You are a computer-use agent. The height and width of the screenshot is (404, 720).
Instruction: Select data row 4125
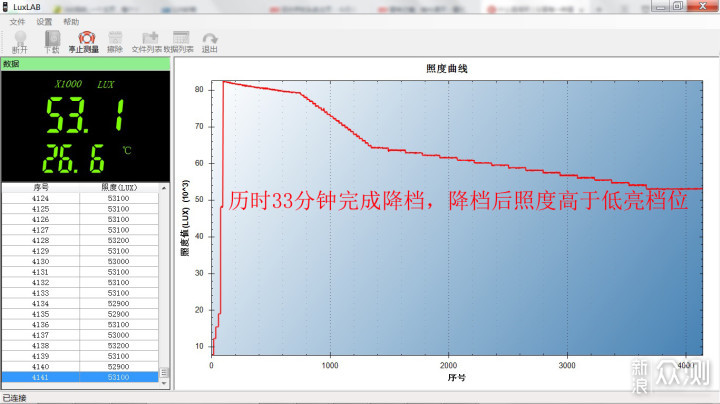coord(80,209)
